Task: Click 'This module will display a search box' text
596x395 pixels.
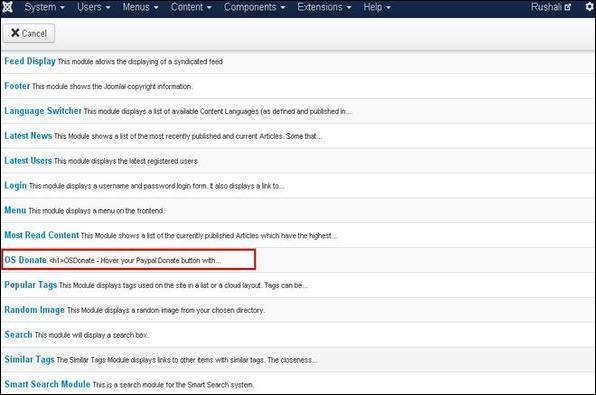Action: (91, 335)
